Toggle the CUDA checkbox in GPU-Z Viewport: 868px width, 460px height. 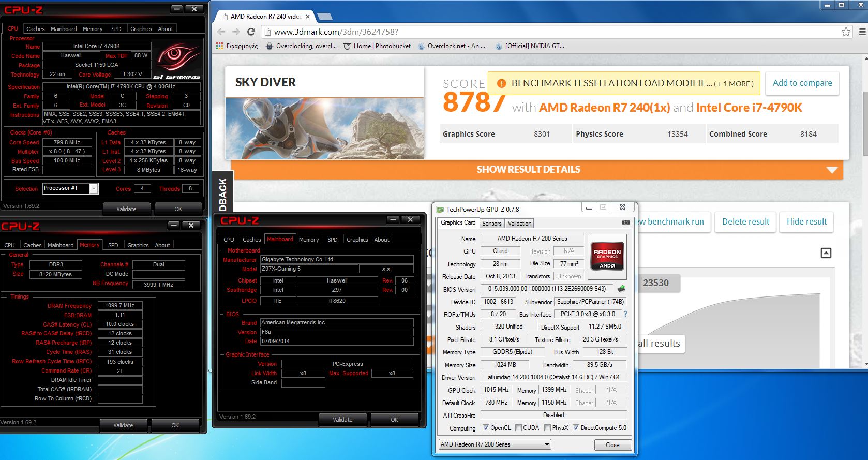pyautogui.click(x=518, y=428)
